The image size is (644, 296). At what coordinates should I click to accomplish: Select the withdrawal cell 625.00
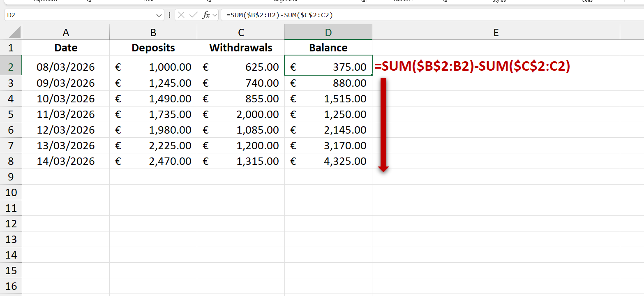point(241,65)
